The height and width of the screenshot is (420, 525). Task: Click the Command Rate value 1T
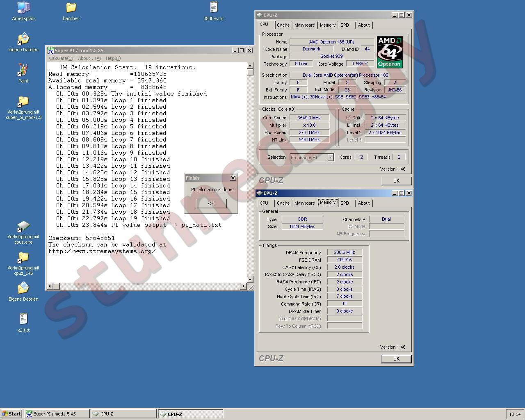(345, 304)
